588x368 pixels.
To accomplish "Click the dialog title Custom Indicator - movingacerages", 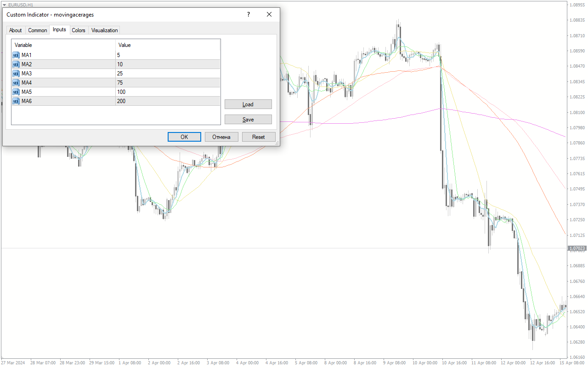I will (x=50, y=15).
